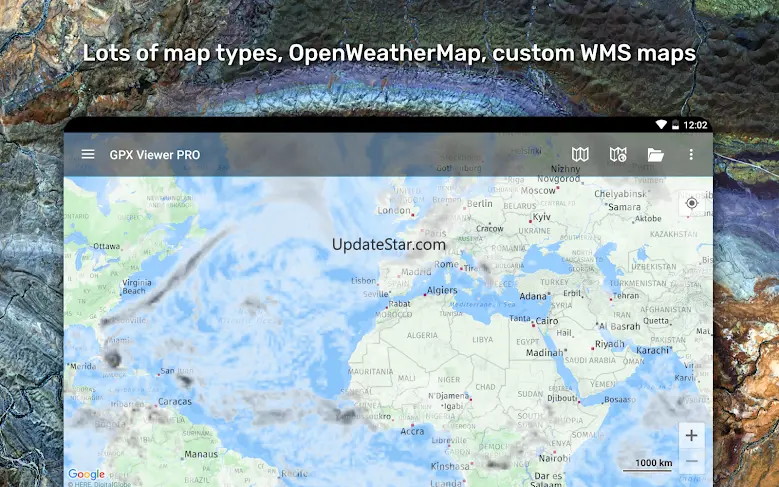
Task: Select the Adana city label
Action: coord(533,296)
